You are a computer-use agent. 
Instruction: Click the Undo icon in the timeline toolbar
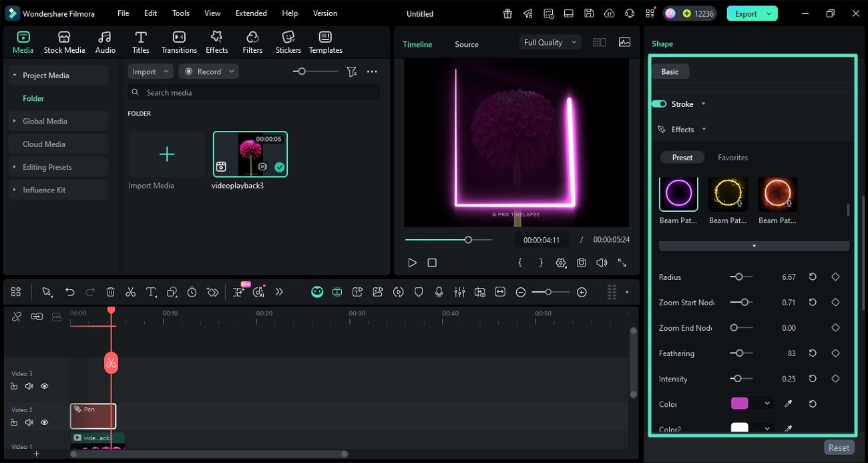coord(69,292)
